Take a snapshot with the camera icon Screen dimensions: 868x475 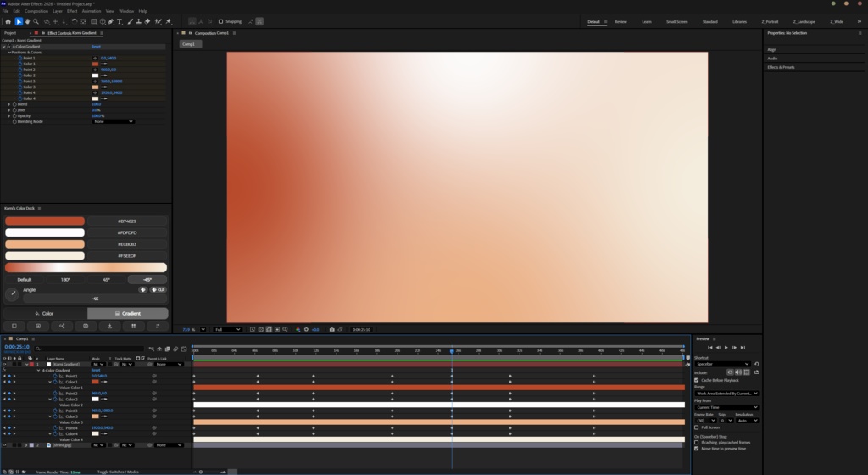[331, 329]
